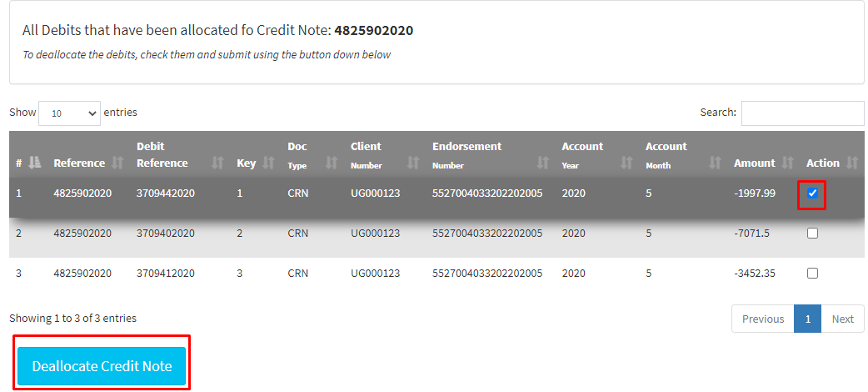868x392 pixels.
Task: Sort by Debit Reference column arrows
Action: click(217, 163)
